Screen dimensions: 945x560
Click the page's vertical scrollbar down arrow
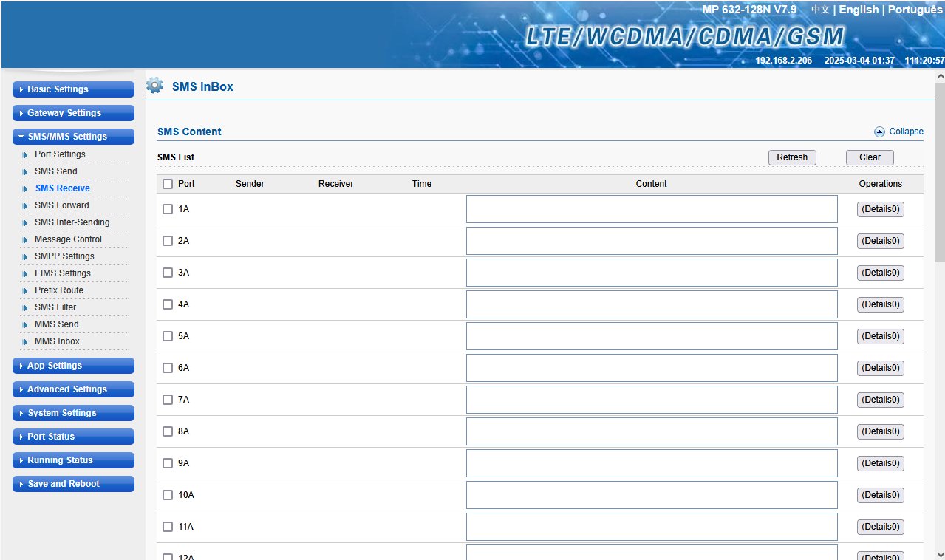(939, 554)
